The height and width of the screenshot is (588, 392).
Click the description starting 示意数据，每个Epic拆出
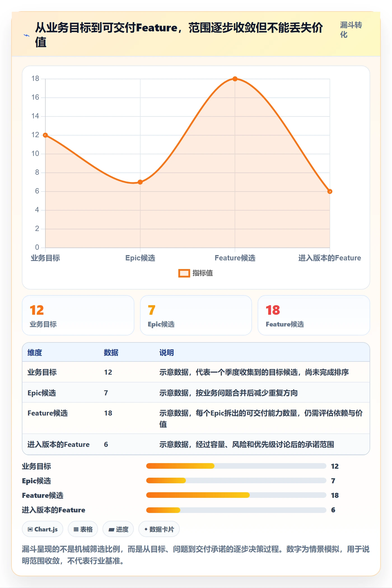[x=261, y=418]
